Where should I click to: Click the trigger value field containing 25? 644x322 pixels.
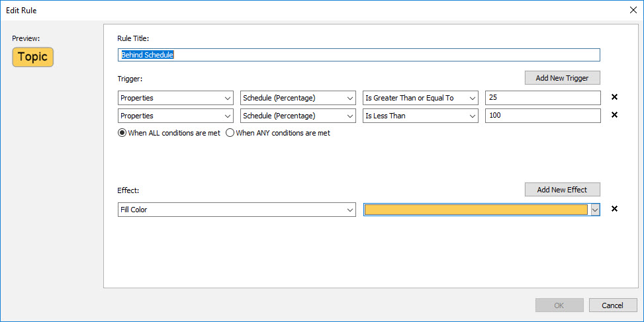point(542,98)
